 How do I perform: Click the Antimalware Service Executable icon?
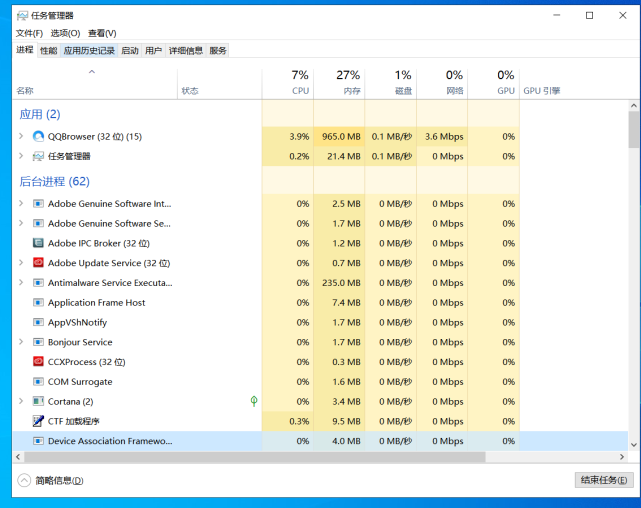(38, 283)
